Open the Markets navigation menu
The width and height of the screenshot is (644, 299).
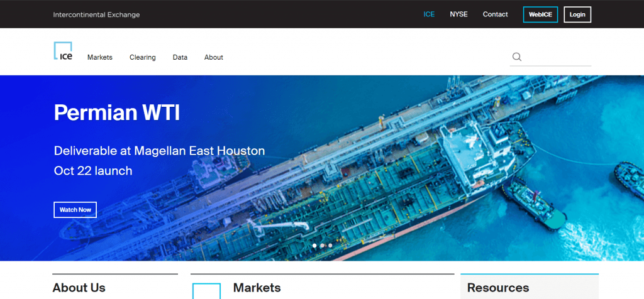point(100,57)
